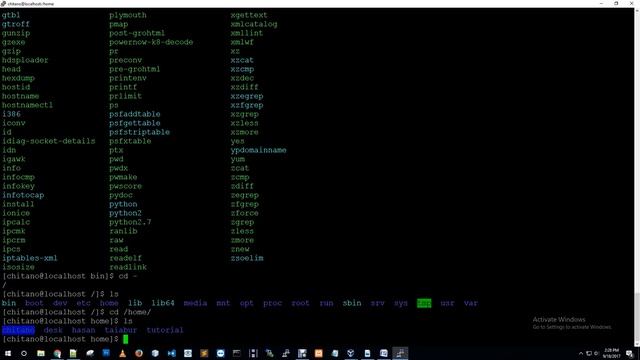Click the terminal scrollbar down arrow
Viewport: 640px width, 360px height.
click(637, 344)
